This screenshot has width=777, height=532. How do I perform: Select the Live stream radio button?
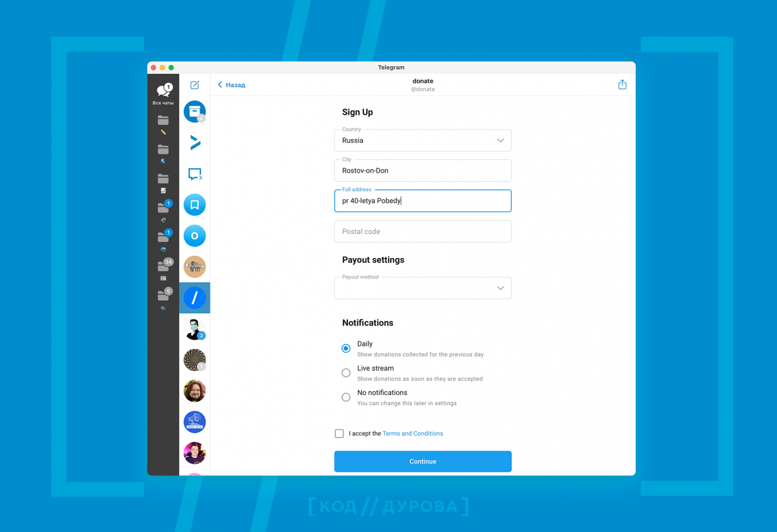(346, 373)
